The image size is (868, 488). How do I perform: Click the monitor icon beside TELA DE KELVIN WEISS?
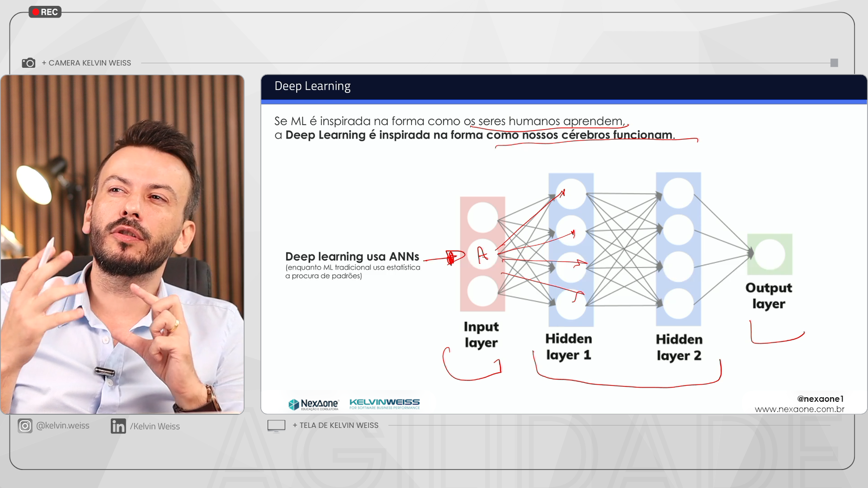276,426
